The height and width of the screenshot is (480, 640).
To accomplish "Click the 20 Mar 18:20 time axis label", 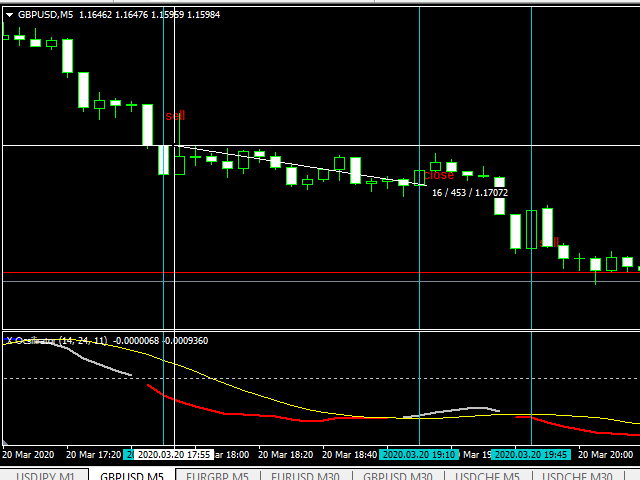I will (x=285, y=454).
